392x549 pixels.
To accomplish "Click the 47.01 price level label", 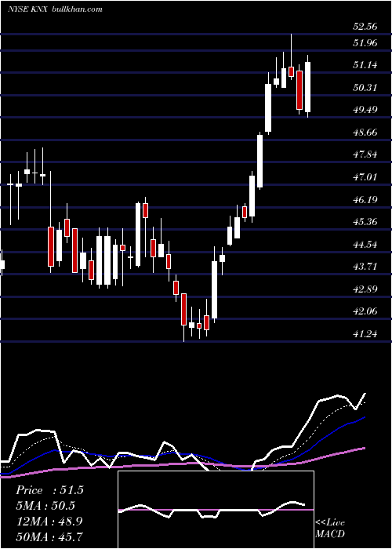I will click(x=365, y=176).
